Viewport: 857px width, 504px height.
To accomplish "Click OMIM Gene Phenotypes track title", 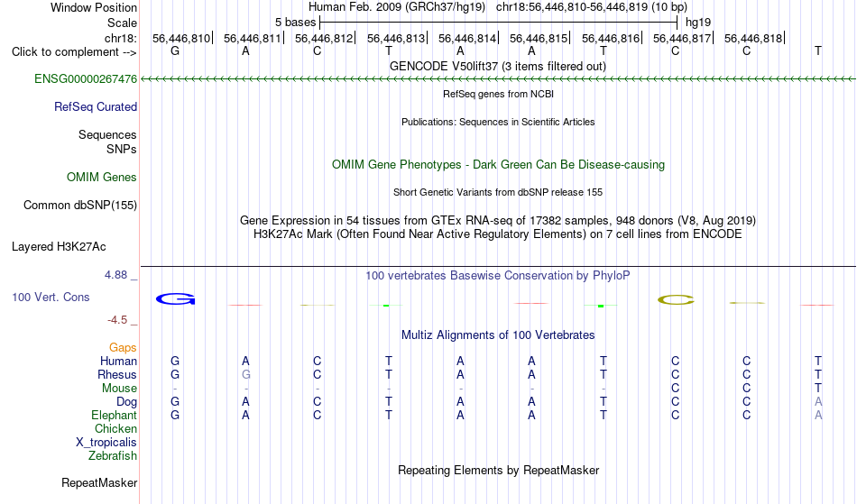I will click(498, 164).
